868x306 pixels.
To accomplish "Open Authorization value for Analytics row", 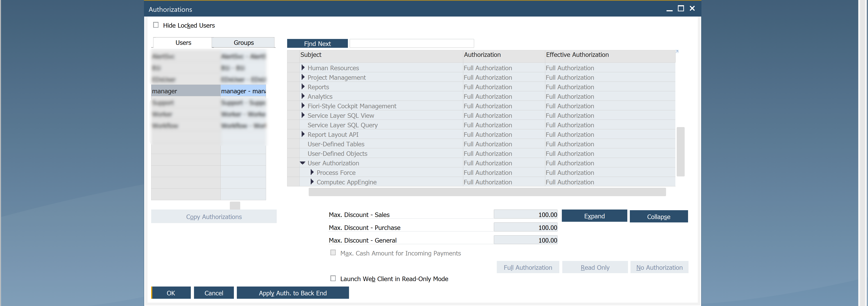I will pos(504,96).
